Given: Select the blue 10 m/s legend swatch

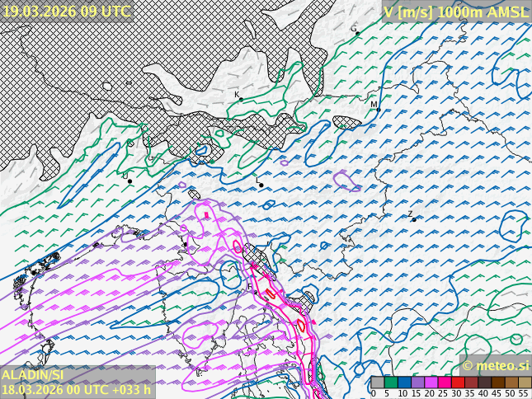Looking at the screenshot, I should coord(403,383).
